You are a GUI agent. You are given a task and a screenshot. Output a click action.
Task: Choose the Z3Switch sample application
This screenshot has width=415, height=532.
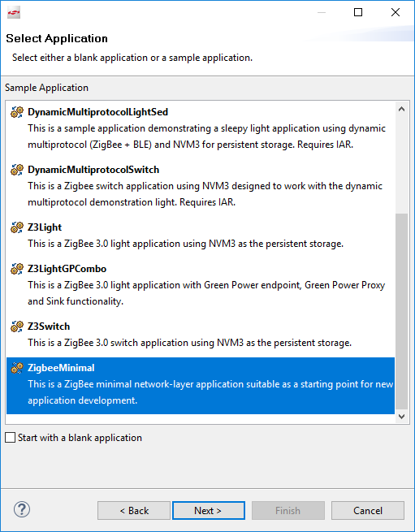tap(201, 334)
